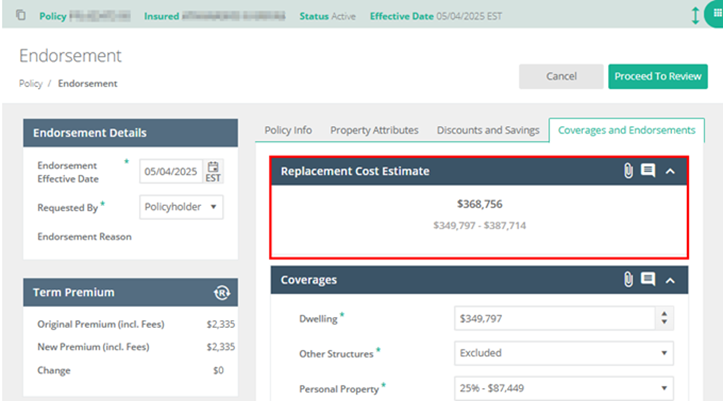This screenshot has height=401, width=723.
Task: Click the copy policy icon in header
Action: [x=22, y=17]
